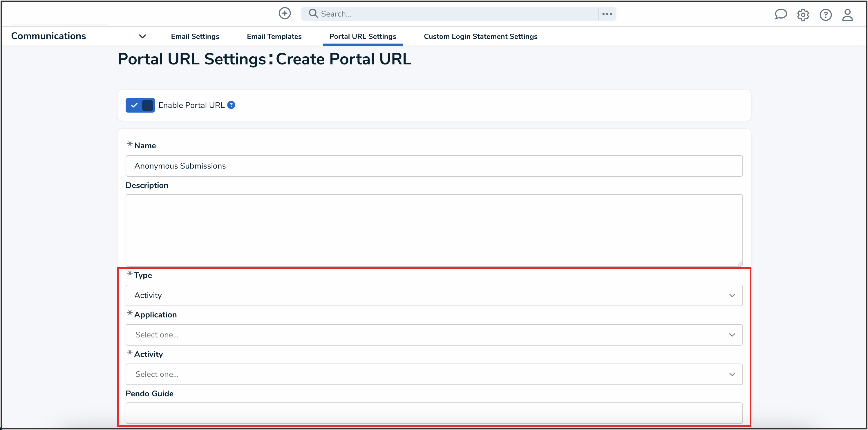The width and height of the screenshot is (868, 430).
Task: Disable the Enable Portal URL toggle
Action: (140, 105)
